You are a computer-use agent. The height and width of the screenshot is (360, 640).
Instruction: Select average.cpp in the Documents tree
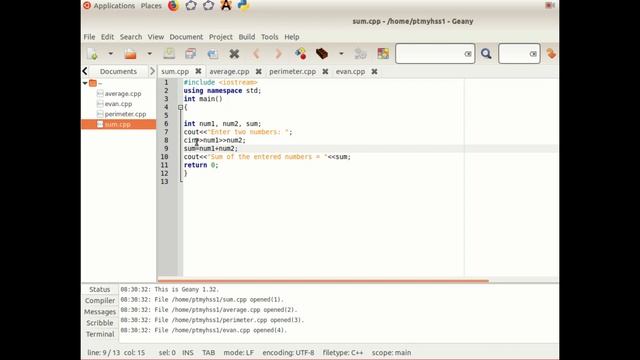click(123, 93)
